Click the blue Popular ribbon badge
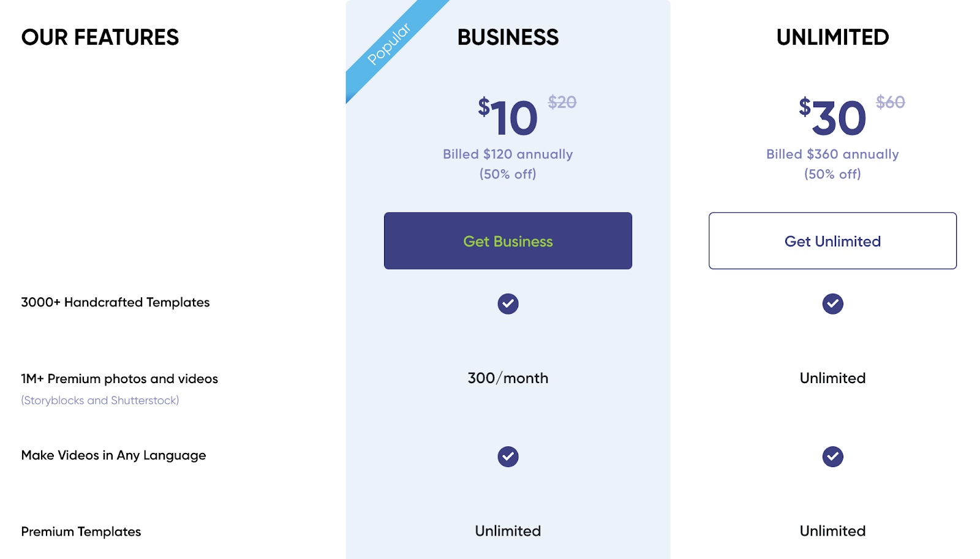This screenshot has width=980, height=559. tap(390, 44)
